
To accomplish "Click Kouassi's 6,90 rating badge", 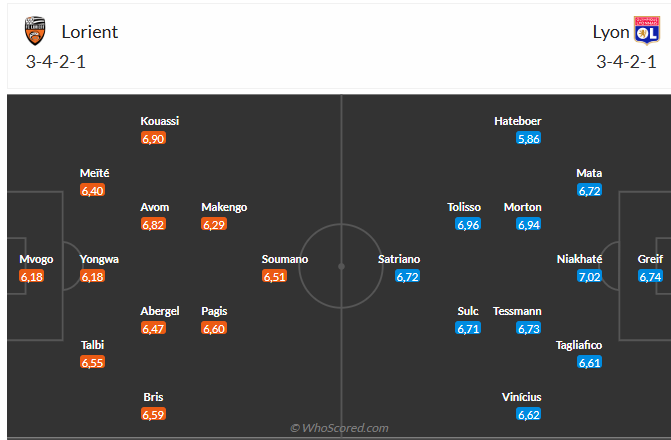I will (153, 139).
